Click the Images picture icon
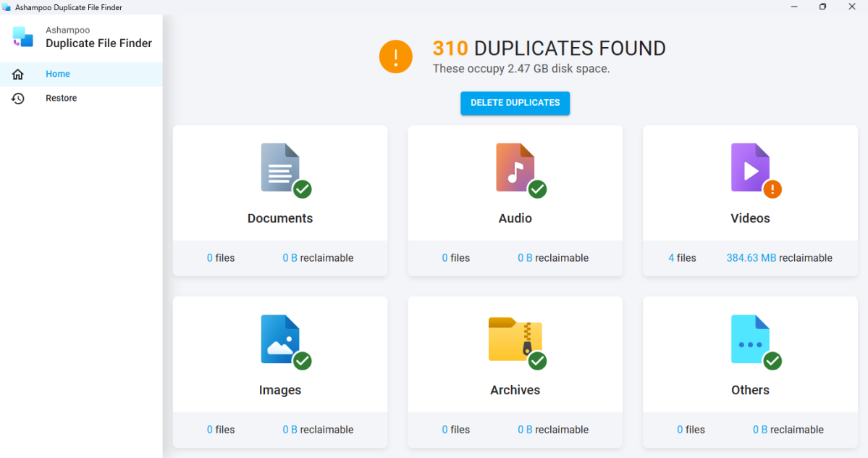This screenshot has height=458, width=868. click(x=280, y=340)
